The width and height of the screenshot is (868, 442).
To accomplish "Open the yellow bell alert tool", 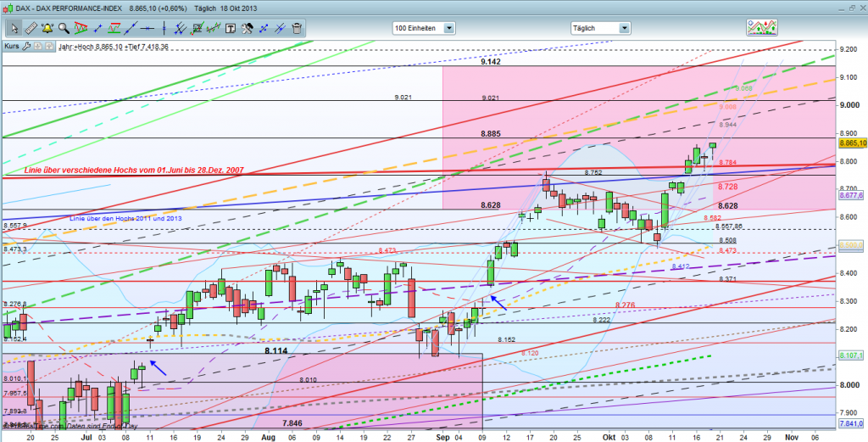I will (x=47, y=27).
